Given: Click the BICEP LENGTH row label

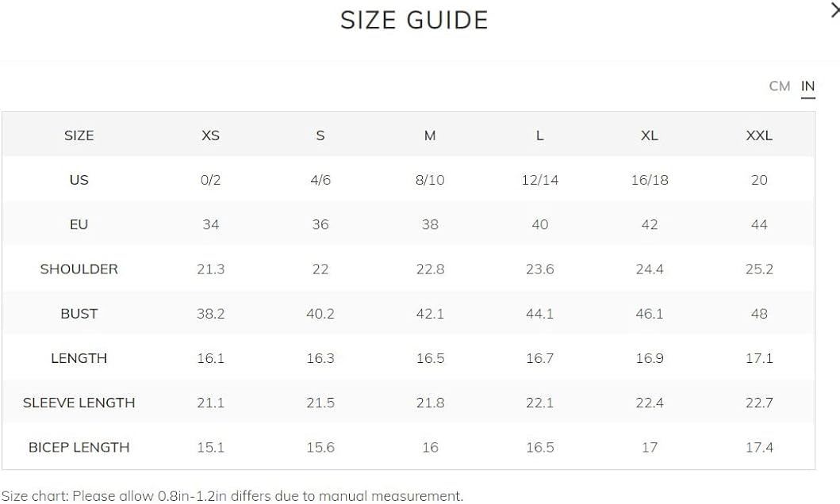Looking at the screenshot, I should [79, 447].
